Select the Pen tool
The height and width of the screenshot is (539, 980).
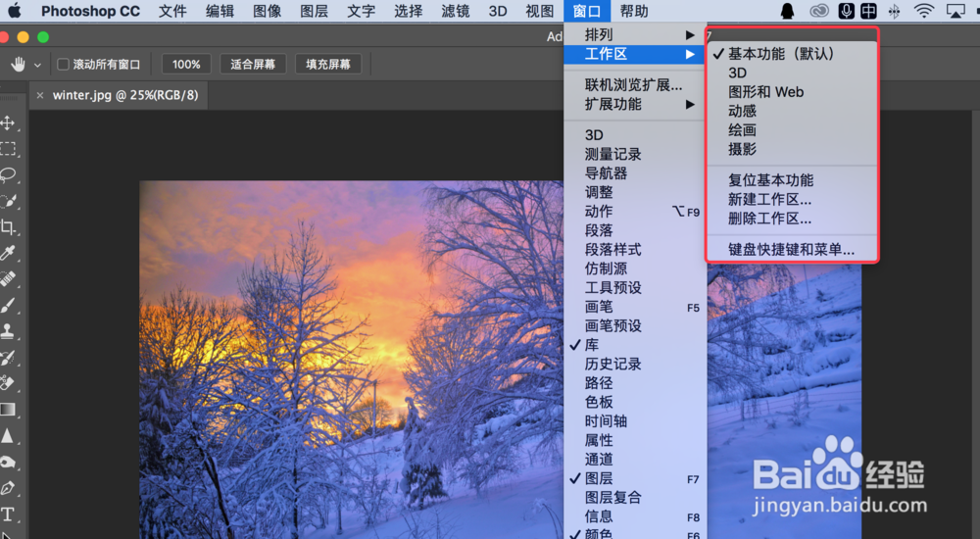point(8,488)
